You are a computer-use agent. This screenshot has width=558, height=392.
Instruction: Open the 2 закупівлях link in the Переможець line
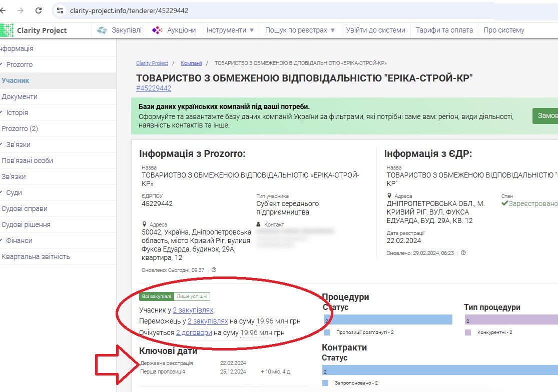[x=208, y=321]
